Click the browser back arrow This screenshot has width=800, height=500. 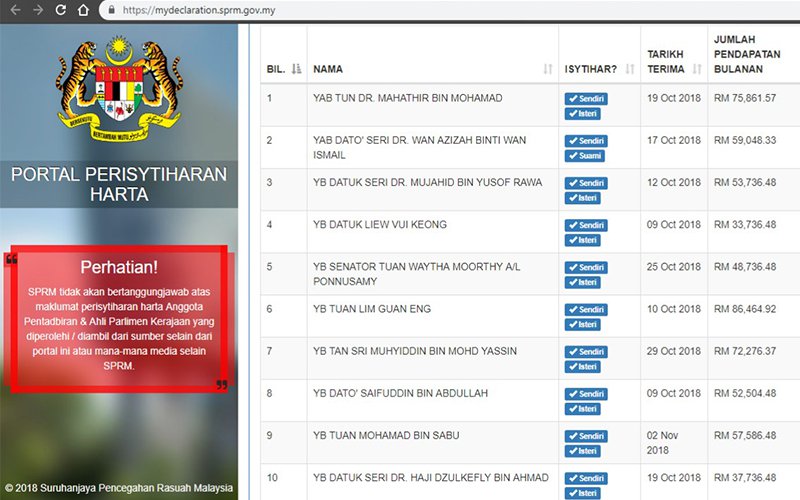pyautogui.click(x=13, y=11)
